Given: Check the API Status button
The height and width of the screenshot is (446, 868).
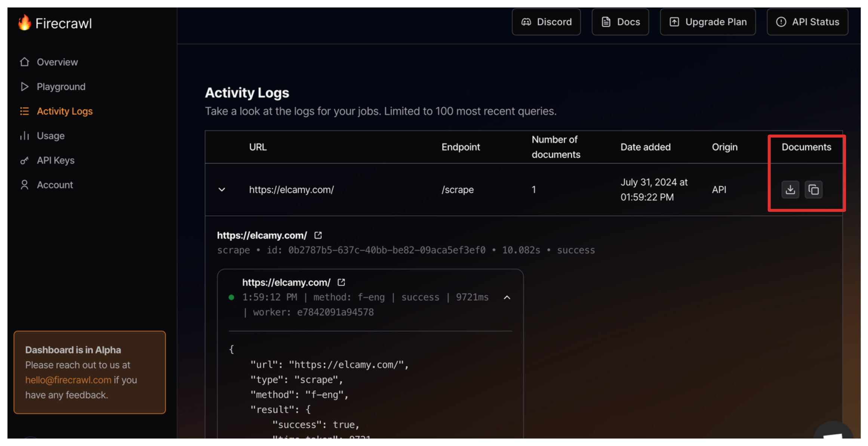Looking at the screenshot, I should pyautogui.click(x=807, y=22).
